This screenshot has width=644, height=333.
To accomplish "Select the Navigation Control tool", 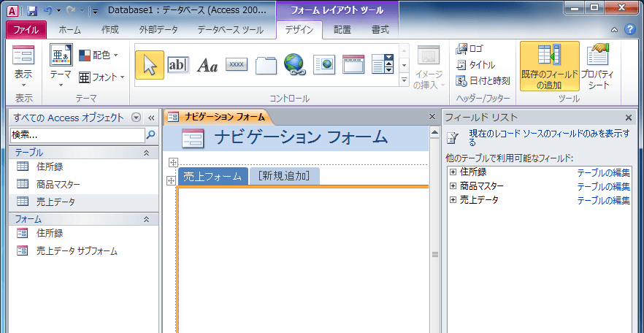I will point(353,64).
